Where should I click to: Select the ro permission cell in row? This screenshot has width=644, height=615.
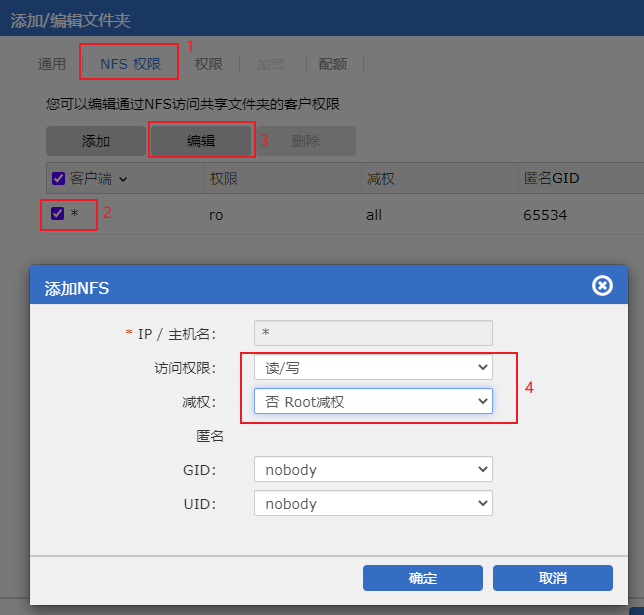click(216, 215)
